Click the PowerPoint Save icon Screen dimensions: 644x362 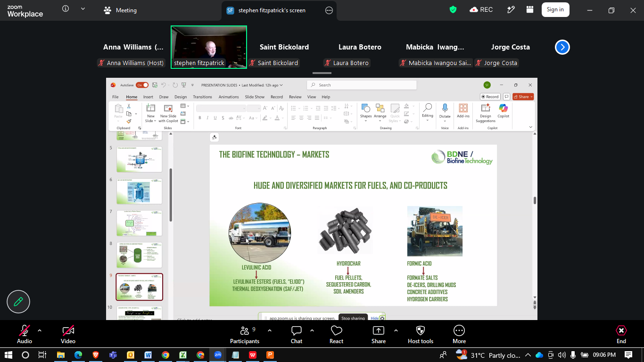[x=155, y=85]
